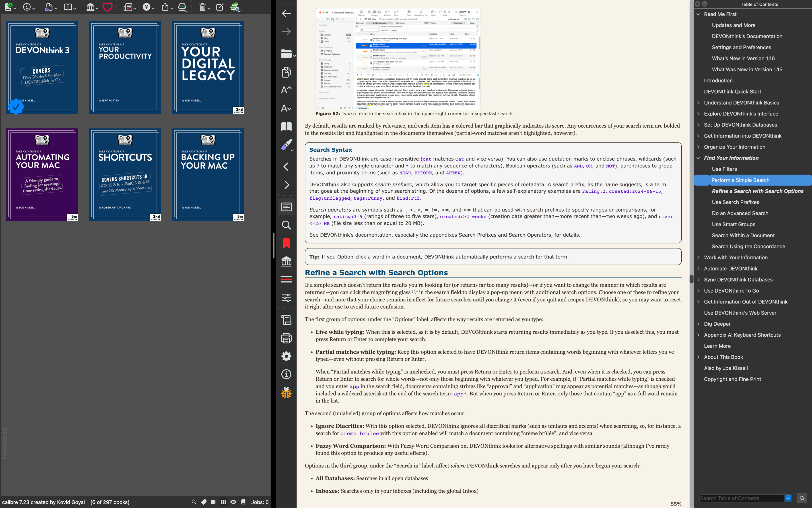Viewport: 812px width, 508px height.
Task: Select DEVONthink Quick Start in TOC
Action: [732, 91]
